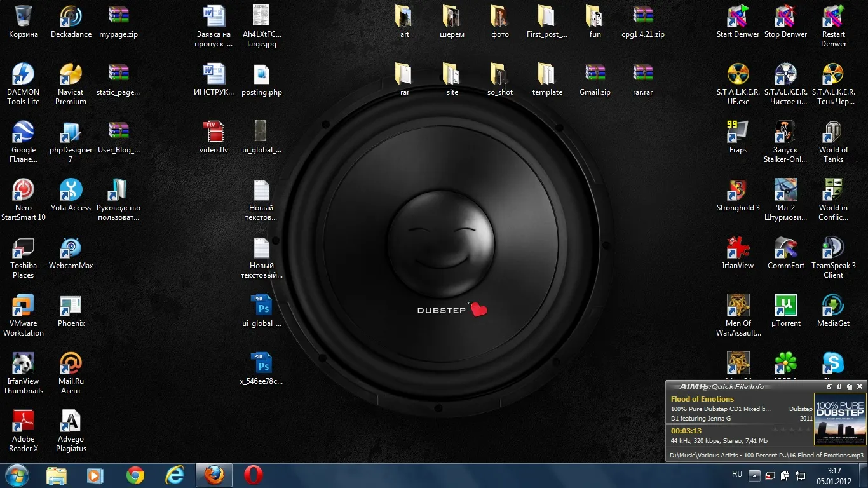The width and height of the screenshot is (868, 488).
Task: Open the Google Earth shortcut
Action: point(24,142)
